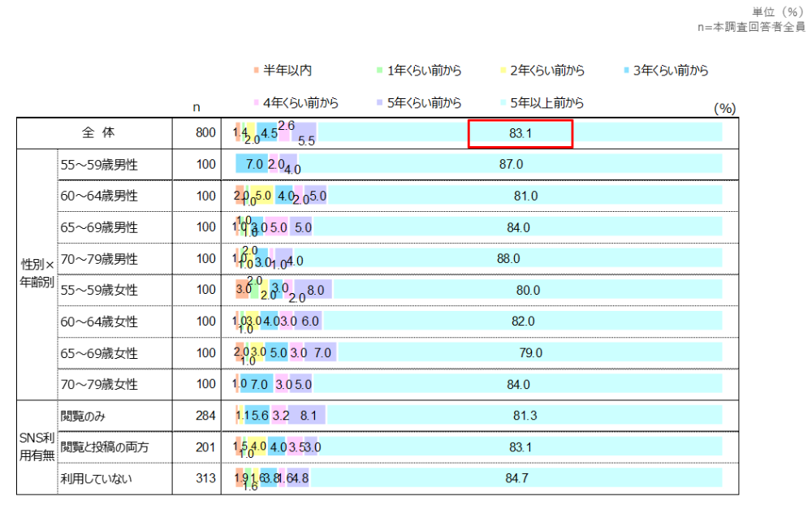Select the 88.0 bar in 70〜79歳男性 row
The height and width of the screenshot is (505, 812).
(x=508, y=259)
